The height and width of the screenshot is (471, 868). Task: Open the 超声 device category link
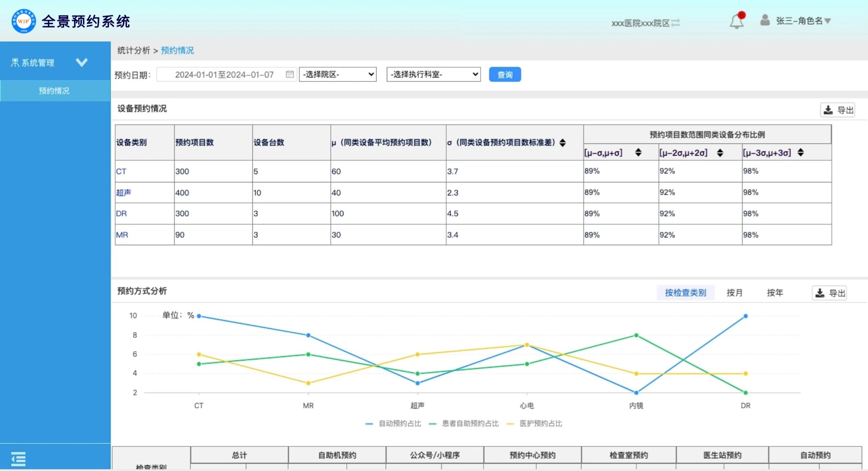[123, 192]
